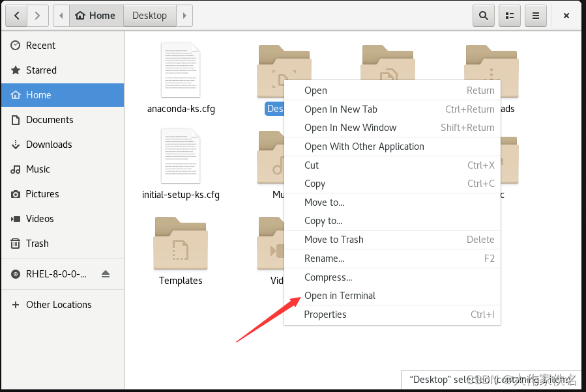The height and width of the screenshot is (392, 586).
Task: Open Recent in the sidebar
Action: point(63,46)
